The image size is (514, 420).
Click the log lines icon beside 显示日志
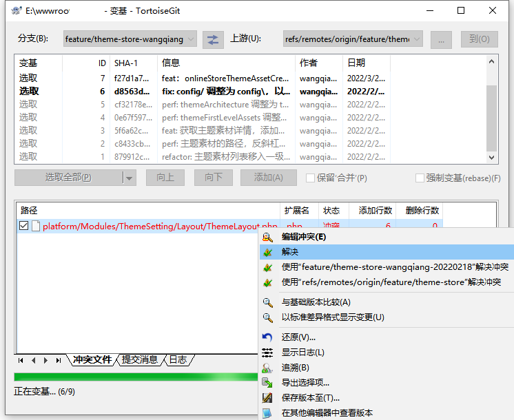tap(267, 353)
